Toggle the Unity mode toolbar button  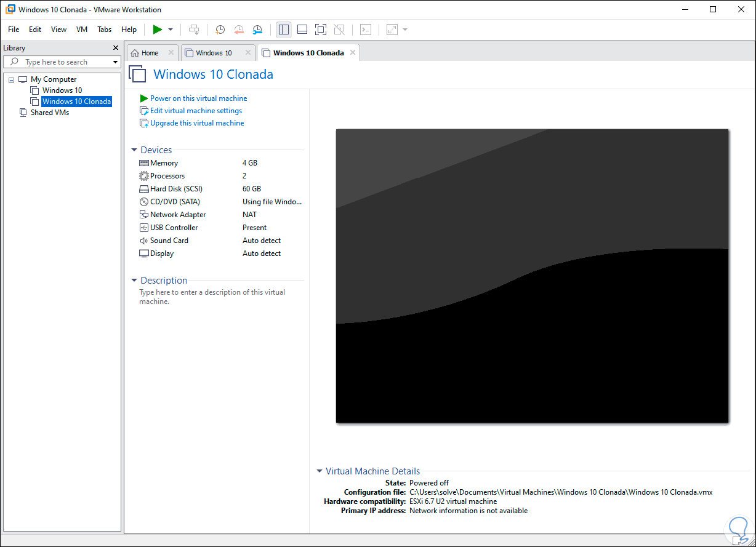(339, 30)
